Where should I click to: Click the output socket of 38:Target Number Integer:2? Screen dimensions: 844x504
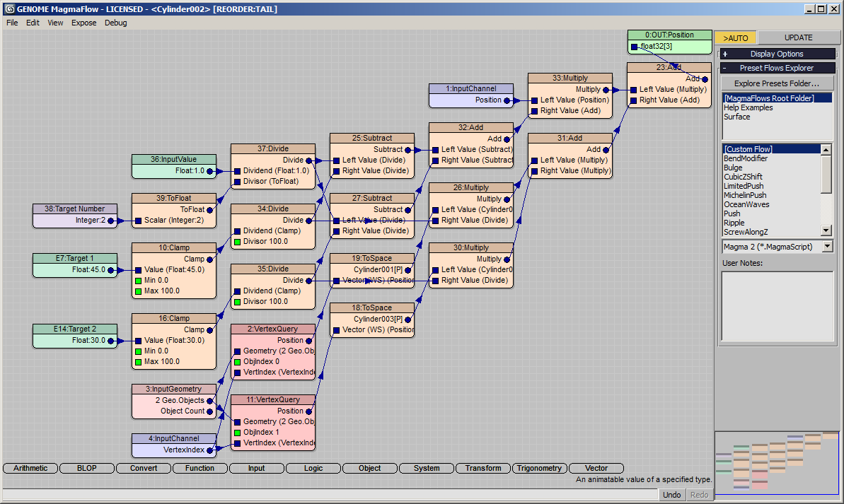[x=110, y=221]
